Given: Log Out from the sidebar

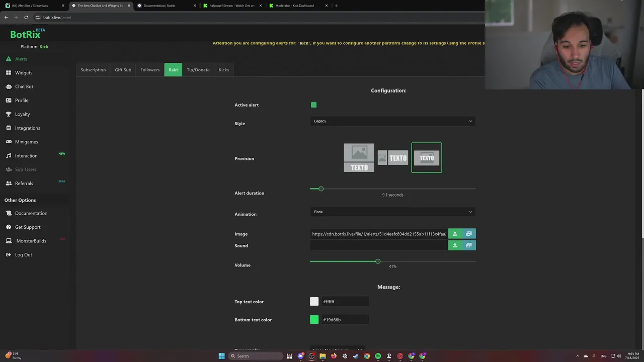Looking at the screenshot, I should click(23, 255).
